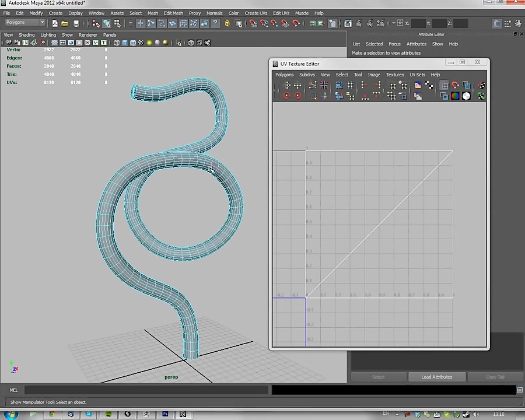Select the Flip U icon in UV editor
This screenshot has width=525, height=420.
click(x=288, y=85)
